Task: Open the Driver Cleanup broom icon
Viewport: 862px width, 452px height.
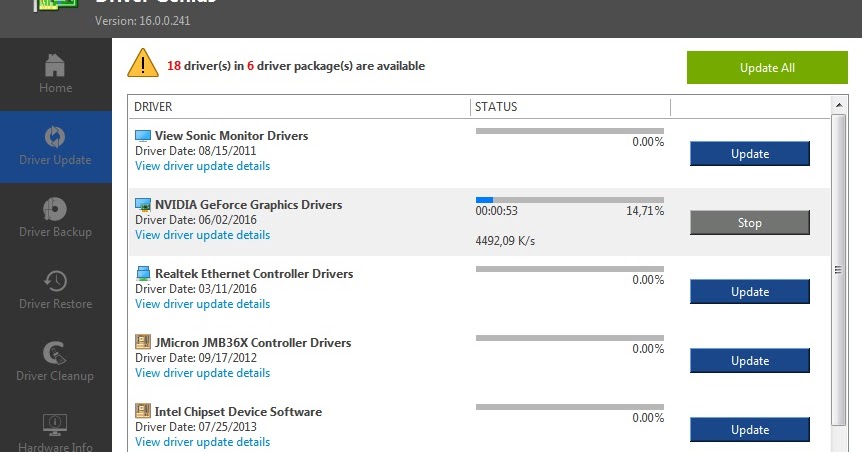Action: click(x=54, y=353)
